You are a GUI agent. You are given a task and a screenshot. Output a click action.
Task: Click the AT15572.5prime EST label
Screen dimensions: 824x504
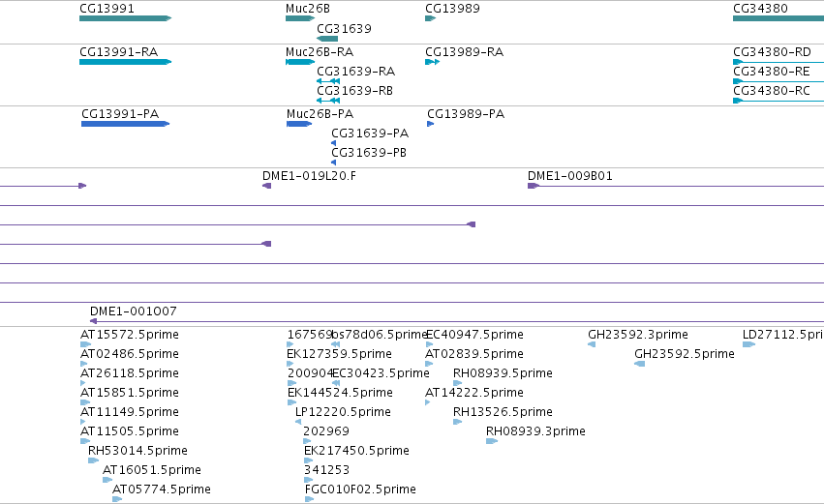tap(130, 335)
